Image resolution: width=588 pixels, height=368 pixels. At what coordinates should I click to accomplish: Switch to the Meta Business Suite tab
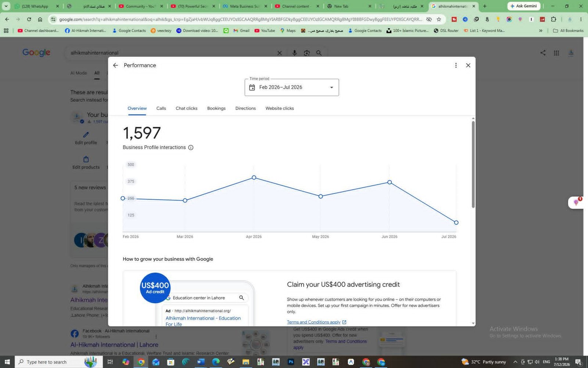(x=244, y=6)
